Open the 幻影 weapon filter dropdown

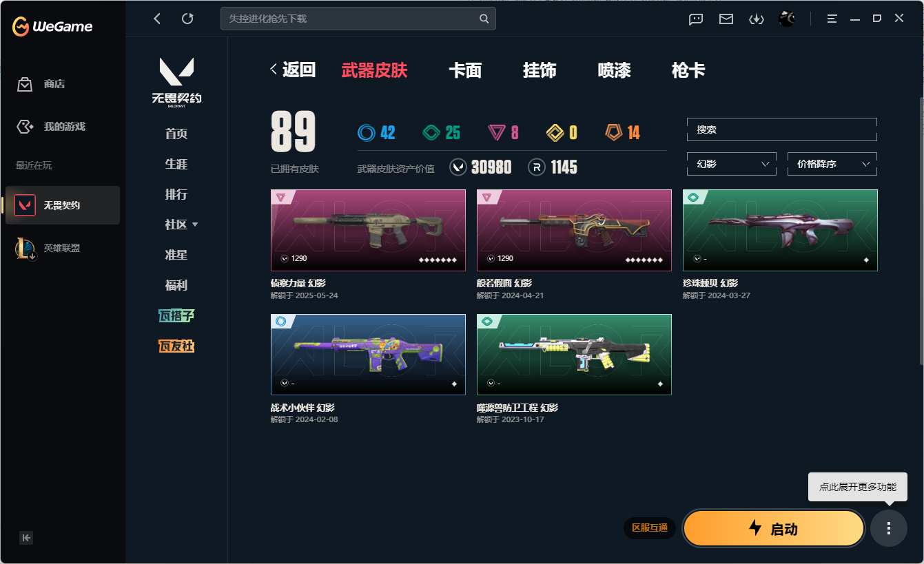point(732,164)
